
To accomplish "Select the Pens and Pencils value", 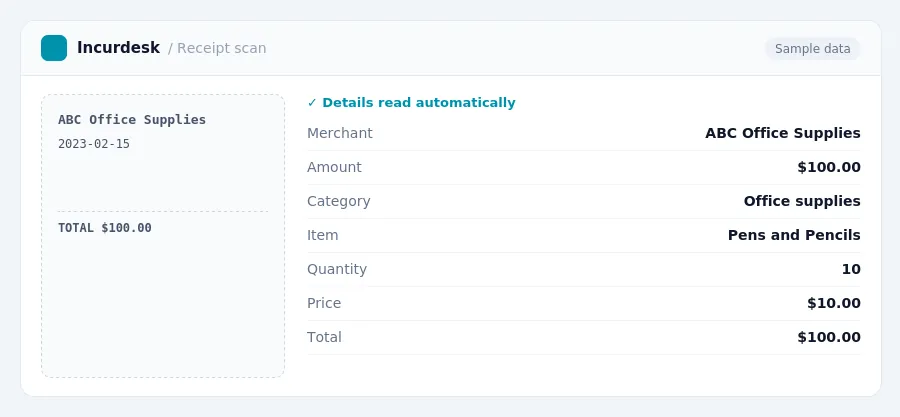I will 794,235.
